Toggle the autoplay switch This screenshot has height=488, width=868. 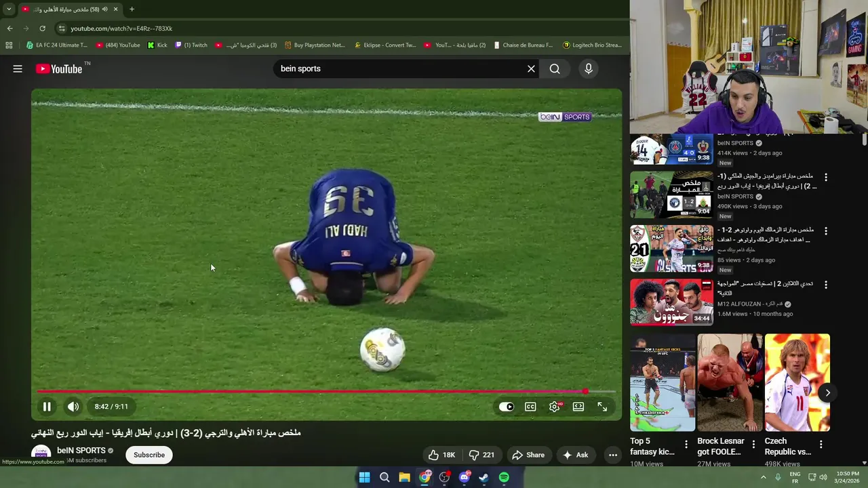tap(507, 407)
